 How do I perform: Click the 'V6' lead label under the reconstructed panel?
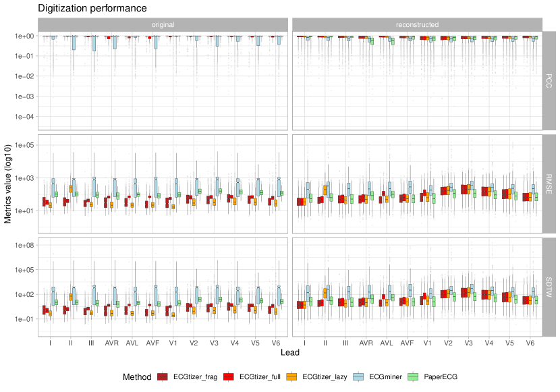tap(530, 343)
